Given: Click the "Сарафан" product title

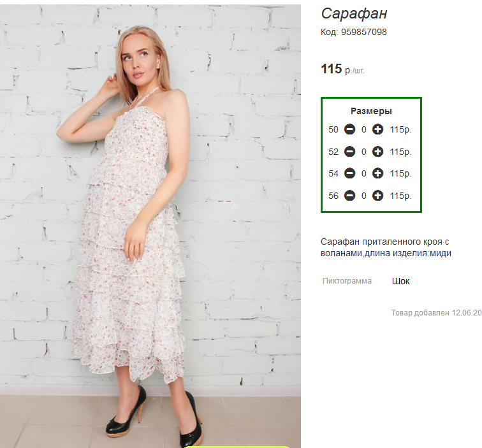Looking at the screenshot, I should (x=354, y=13).
